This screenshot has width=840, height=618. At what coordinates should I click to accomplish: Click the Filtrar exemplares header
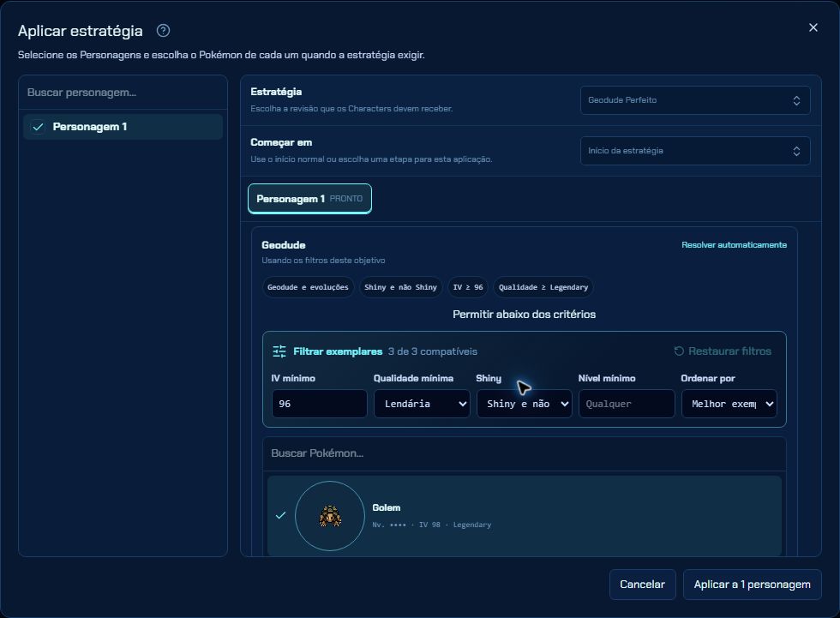pos(338,351)
